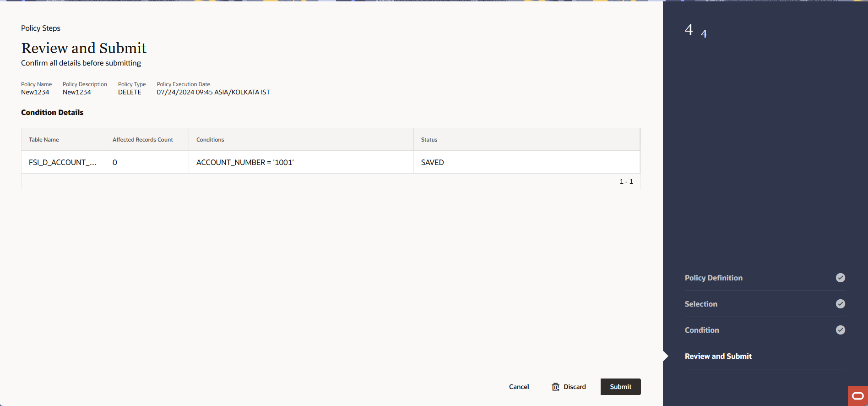Click the Table Name column header
The height and width of the screenshot is (406, 868).
(x=63, y=140)
